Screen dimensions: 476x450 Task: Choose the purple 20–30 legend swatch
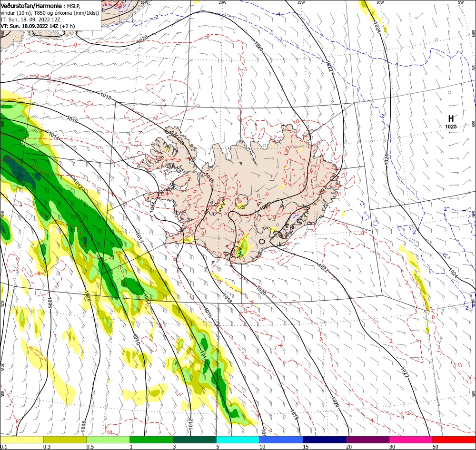pos(367,440)
